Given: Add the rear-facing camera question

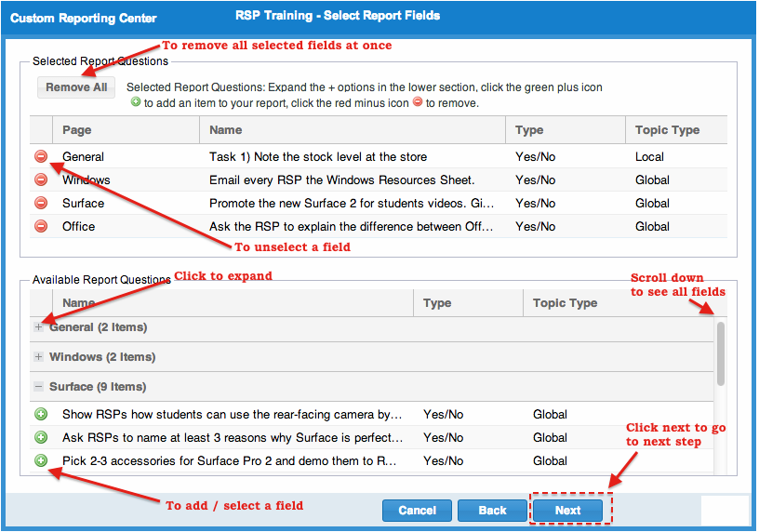Looking at the screenshot, I should pos(41,415).
